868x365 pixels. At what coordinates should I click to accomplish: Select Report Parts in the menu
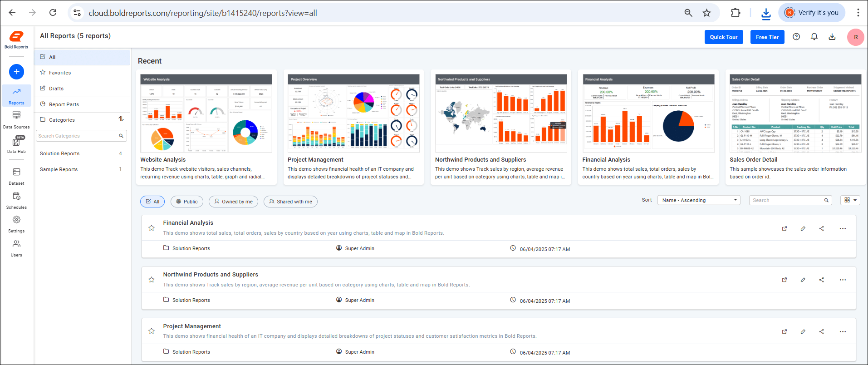click(x=83, y=104)
